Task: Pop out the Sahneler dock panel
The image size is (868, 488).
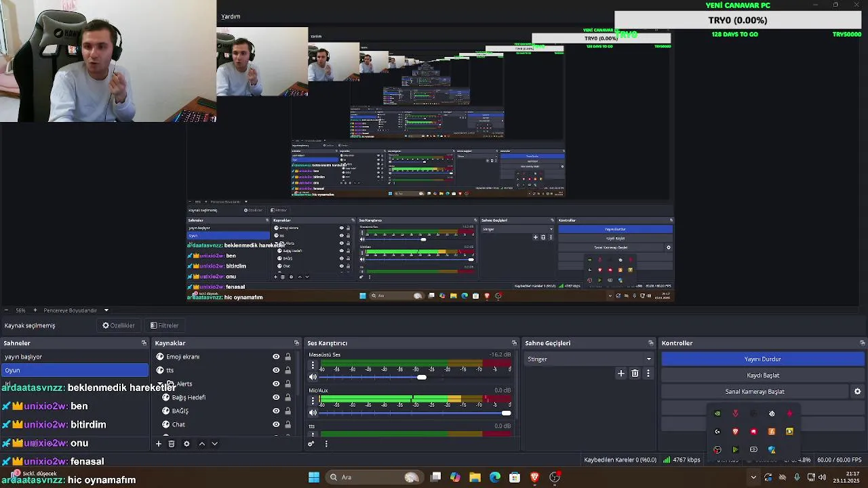Action: click(144, 343)
